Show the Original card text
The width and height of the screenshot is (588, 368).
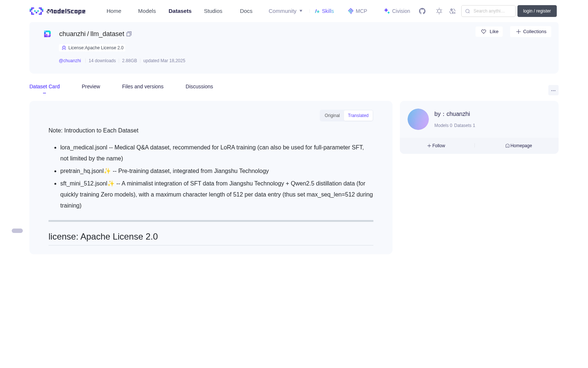coord(332,116)
